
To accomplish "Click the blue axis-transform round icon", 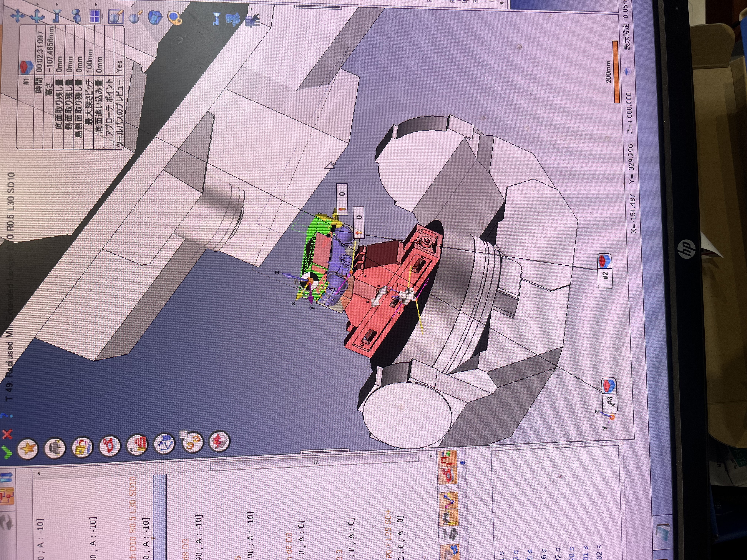I will pos(165,443).
